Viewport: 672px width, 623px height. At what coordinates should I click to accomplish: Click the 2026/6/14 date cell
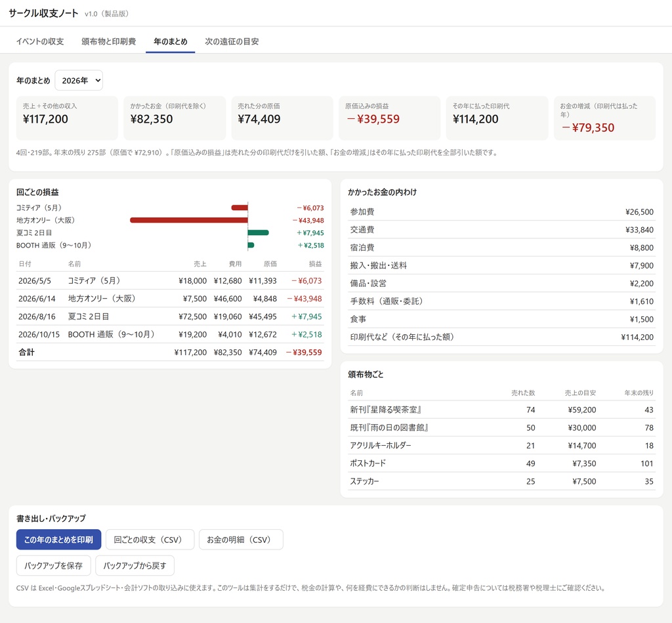coord(37,299)
